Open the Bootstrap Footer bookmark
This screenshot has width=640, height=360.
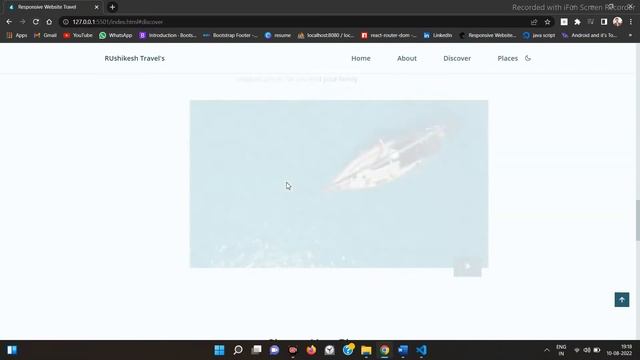231,36
